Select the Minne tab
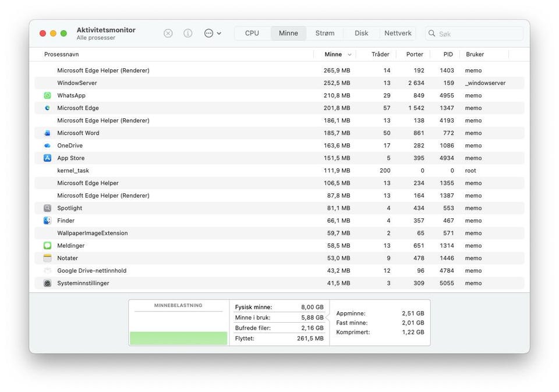 pyautogui.click(x=288, y=33)
